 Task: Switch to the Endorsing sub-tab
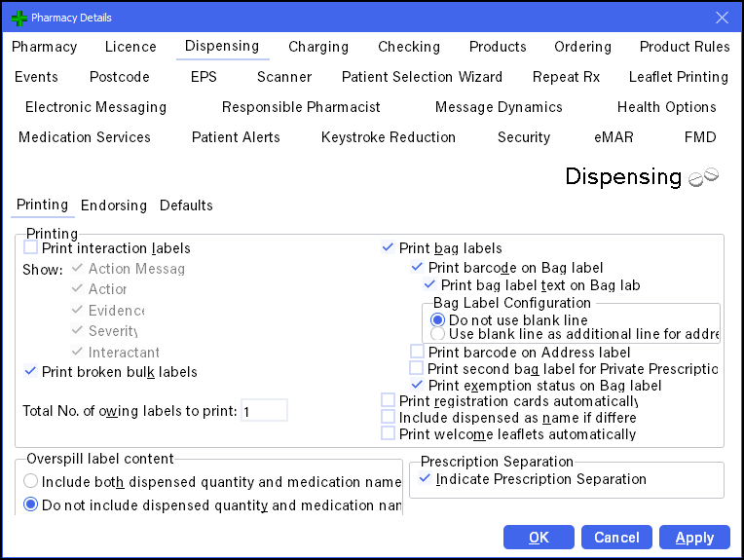(114, 205)
